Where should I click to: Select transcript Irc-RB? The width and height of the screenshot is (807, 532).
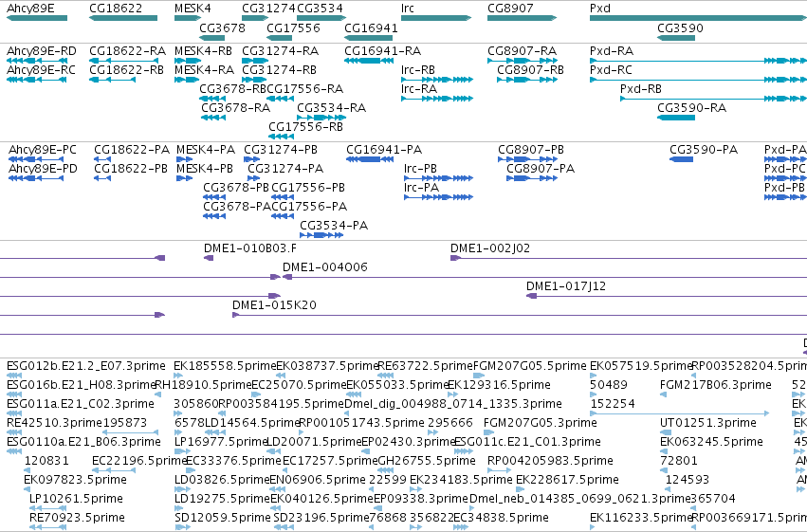(x=418, y=70)
